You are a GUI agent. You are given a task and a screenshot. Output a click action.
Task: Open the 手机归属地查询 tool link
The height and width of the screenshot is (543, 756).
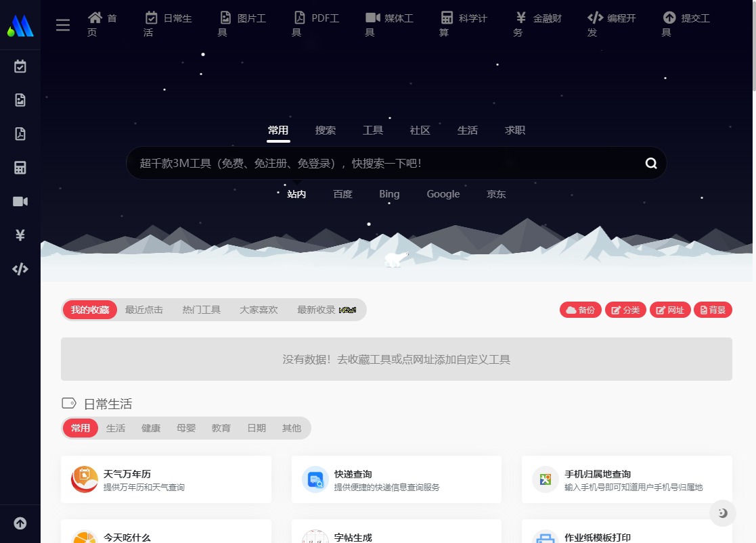(627, 479)
